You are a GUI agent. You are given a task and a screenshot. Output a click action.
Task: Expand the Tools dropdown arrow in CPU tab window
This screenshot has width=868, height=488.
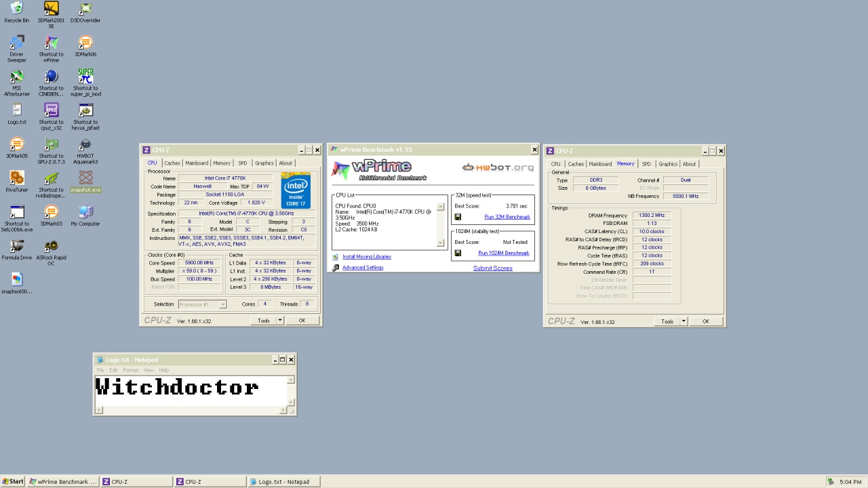(280, 321)
